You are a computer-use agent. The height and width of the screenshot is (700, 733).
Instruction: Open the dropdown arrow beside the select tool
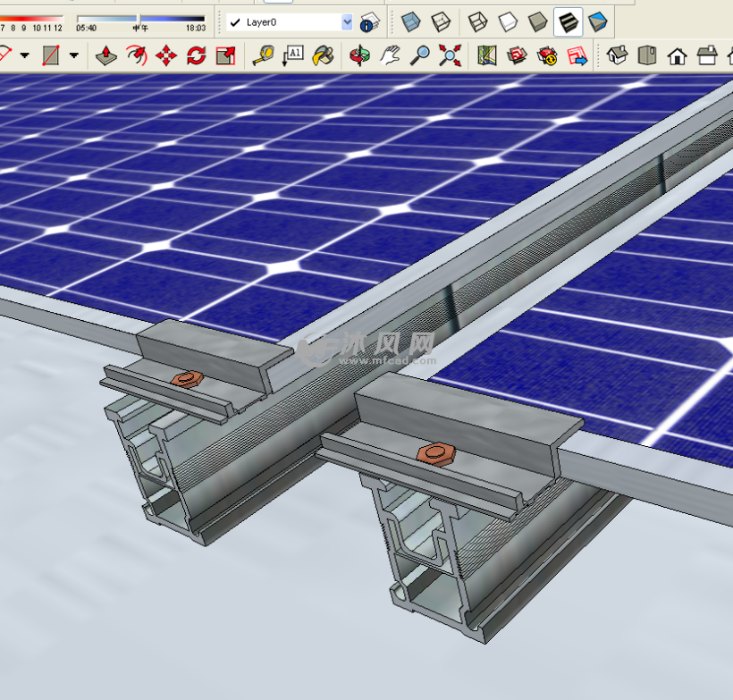pos(25,55)
